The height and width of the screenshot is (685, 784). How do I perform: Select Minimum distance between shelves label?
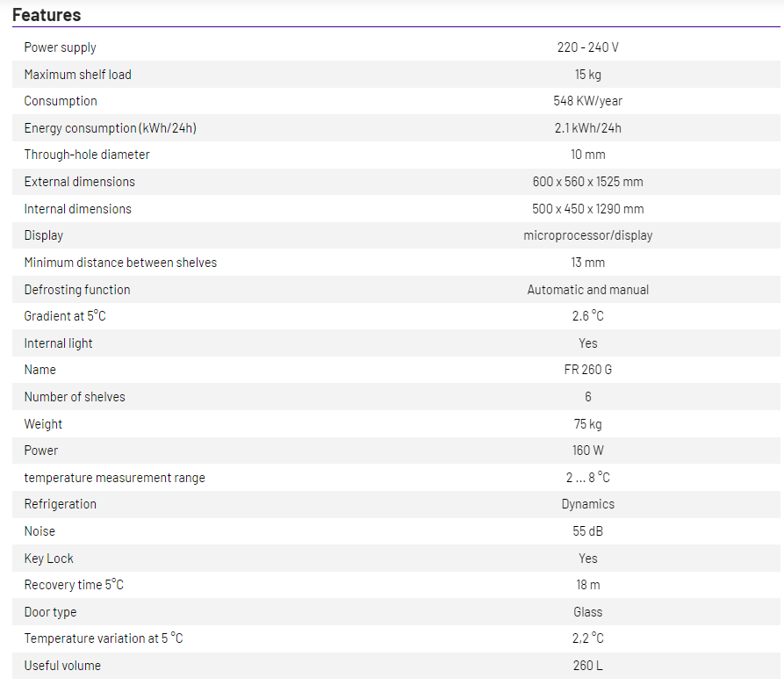120,263
